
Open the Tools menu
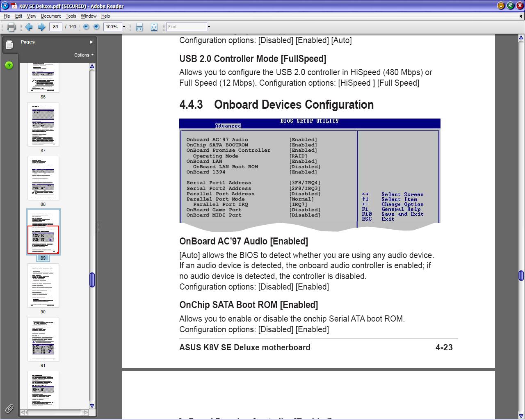[x=71, y=16]
